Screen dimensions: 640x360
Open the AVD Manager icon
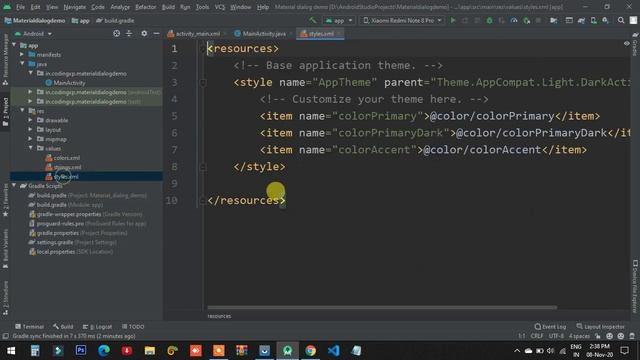tap(593, 20)
